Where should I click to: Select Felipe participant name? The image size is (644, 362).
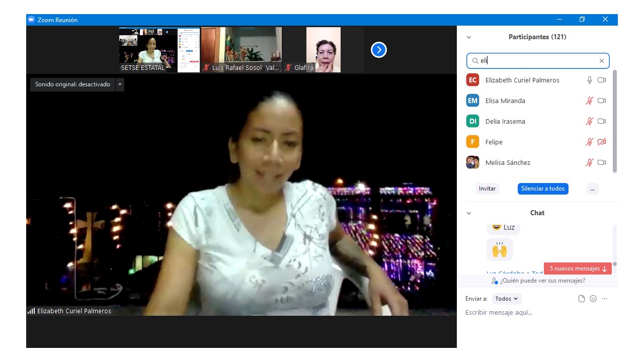point(494,142)
